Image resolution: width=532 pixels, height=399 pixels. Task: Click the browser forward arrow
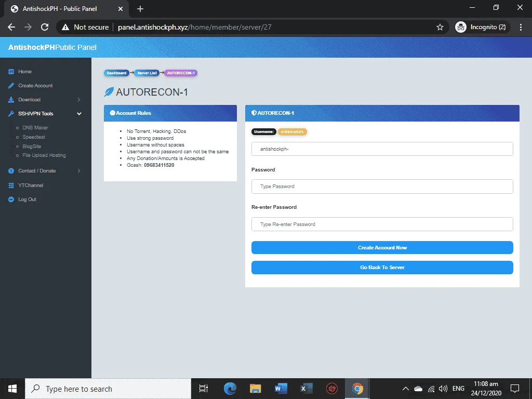coord(28,27)
